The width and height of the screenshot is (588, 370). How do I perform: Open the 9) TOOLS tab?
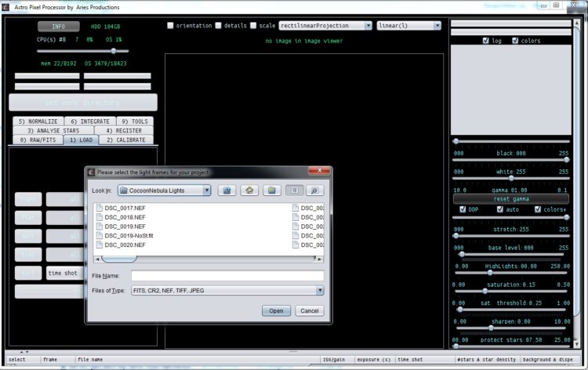tap(135, 122)
